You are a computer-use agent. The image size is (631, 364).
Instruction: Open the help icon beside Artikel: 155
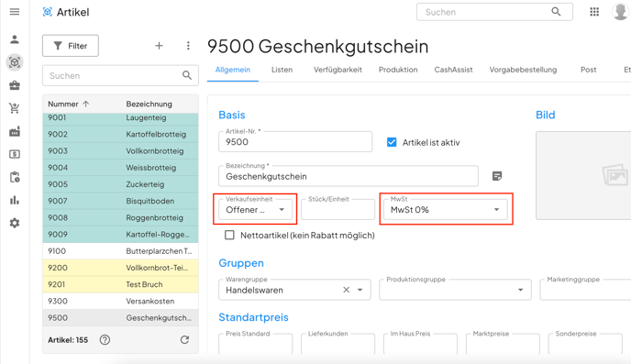tap(105, 340)
